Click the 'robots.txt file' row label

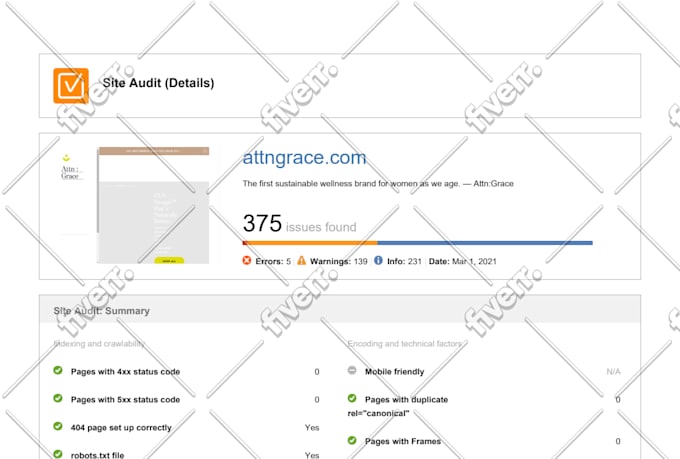98,455
